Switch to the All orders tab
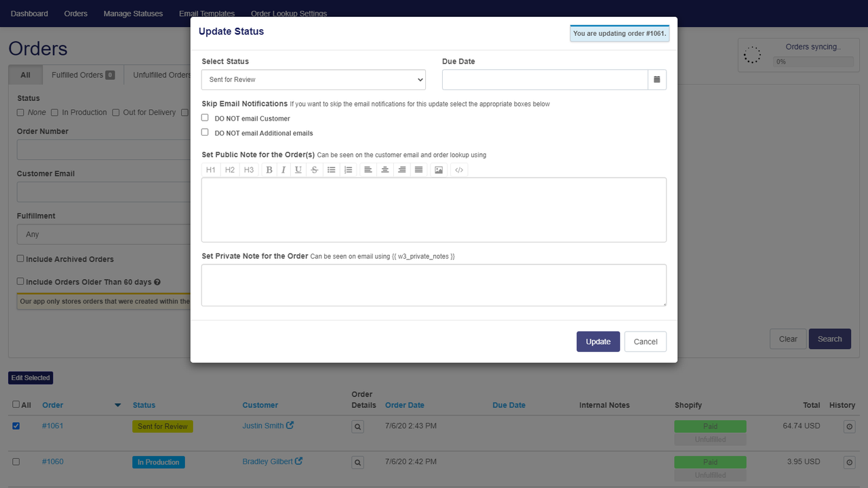The width and height of the screenshot is (868, 488). 26,75
